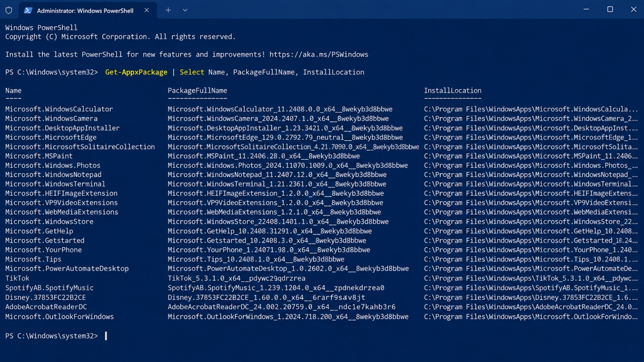
Task: Maximize the terminal window
Action: point(610,9)
